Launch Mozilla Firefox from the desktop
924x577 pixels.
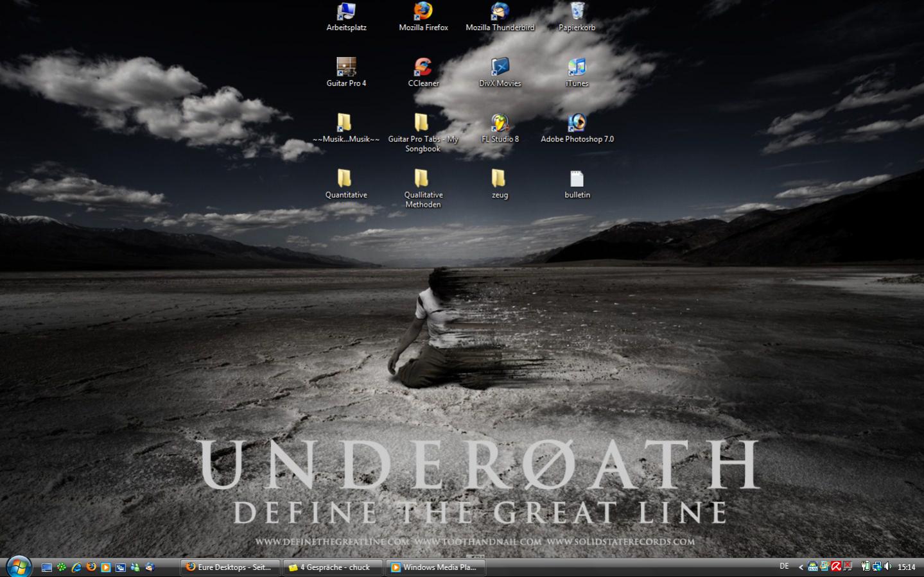tap(423, 17)
